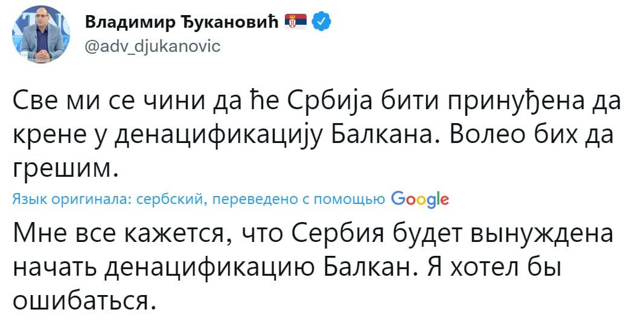Click the blue verified checkmark badge
Viewport: 644px width, 324px height.
click(321, 22)
